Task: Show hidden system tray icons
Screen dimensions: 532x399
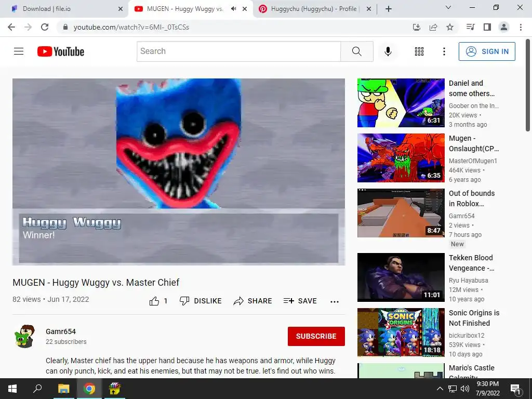Action: click(x=440, y=389)
